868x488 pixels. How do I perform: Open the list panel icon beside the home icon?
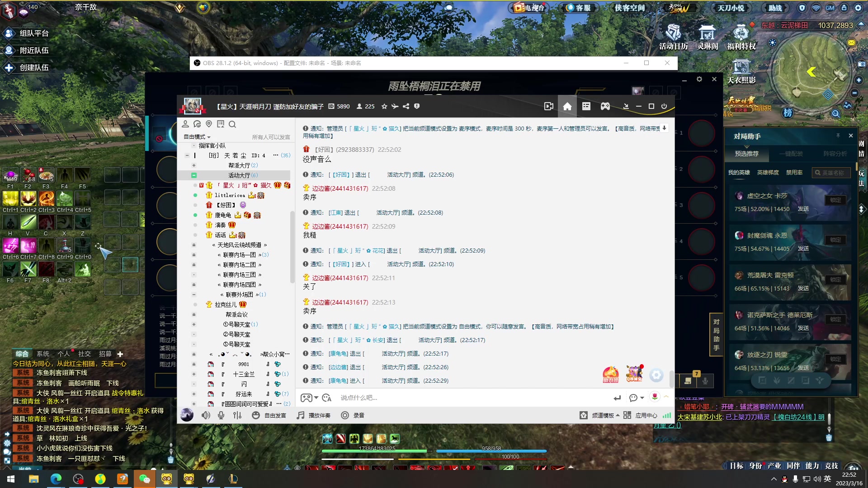coord(586,106)
